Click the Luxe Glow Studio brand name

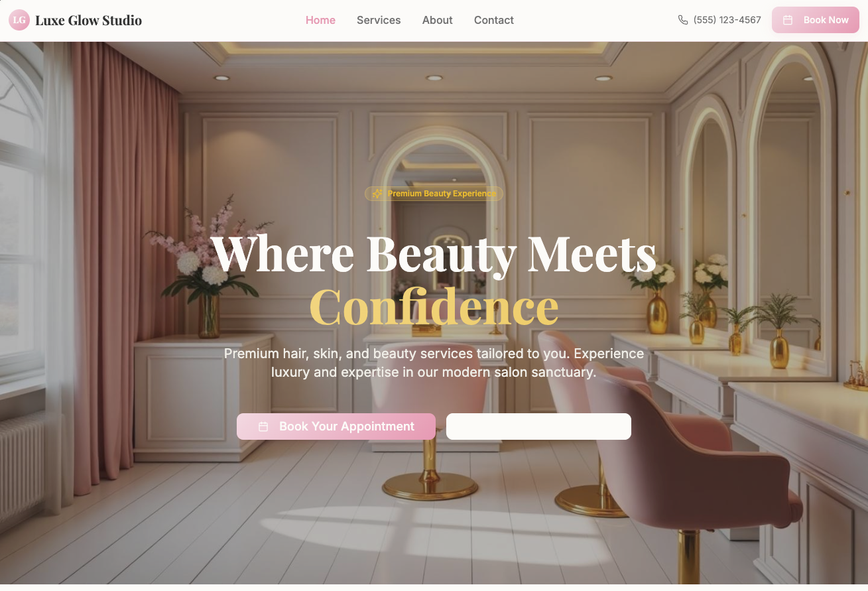pos(88,20)
